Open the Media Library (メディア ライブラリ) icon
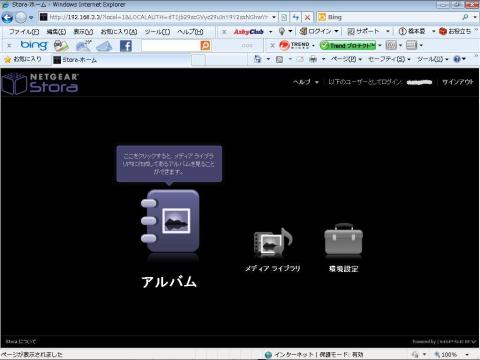This screenshot has width=480, height=360. pos(273,242)
